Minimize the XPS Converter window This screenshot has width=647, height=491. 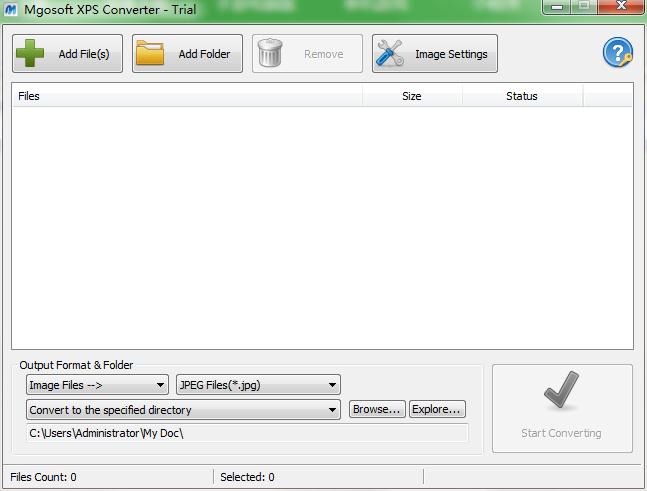coord(557,7)
